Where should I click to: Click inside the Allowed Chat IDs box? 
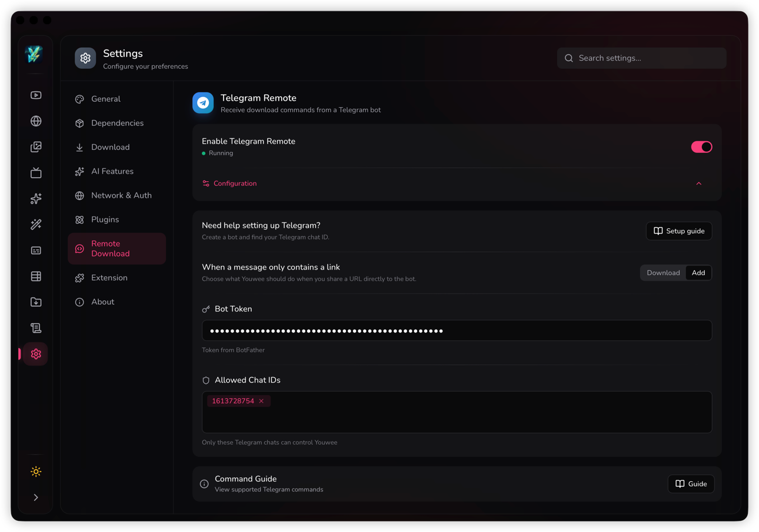point(457,412)
